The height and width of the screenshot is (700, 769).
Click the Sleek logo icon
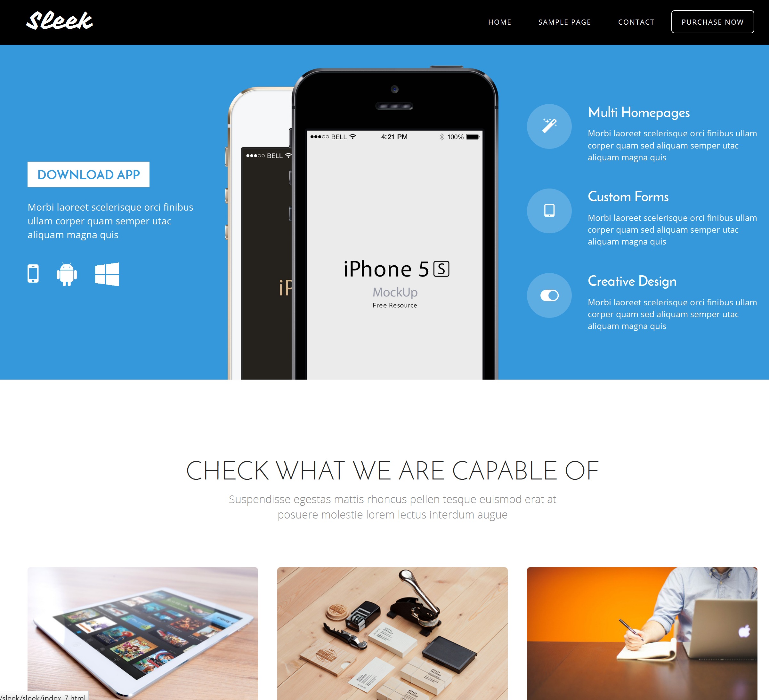point(61,21)
